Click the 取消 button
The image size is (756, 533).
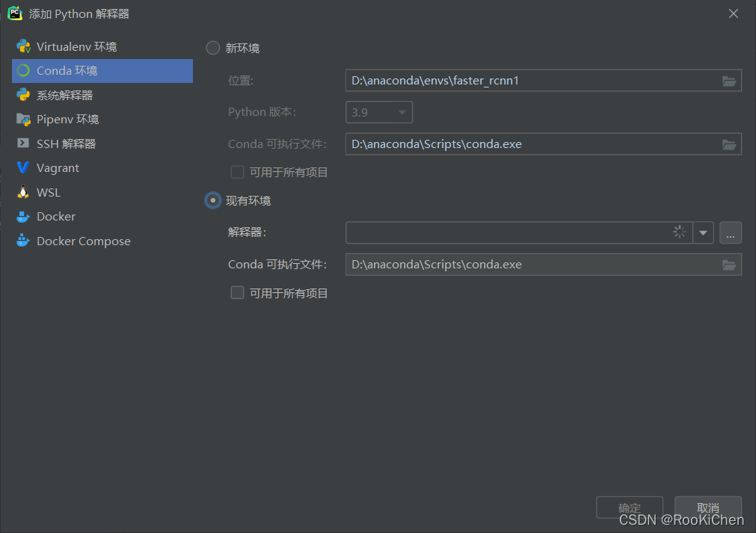[x=708, y=508]
